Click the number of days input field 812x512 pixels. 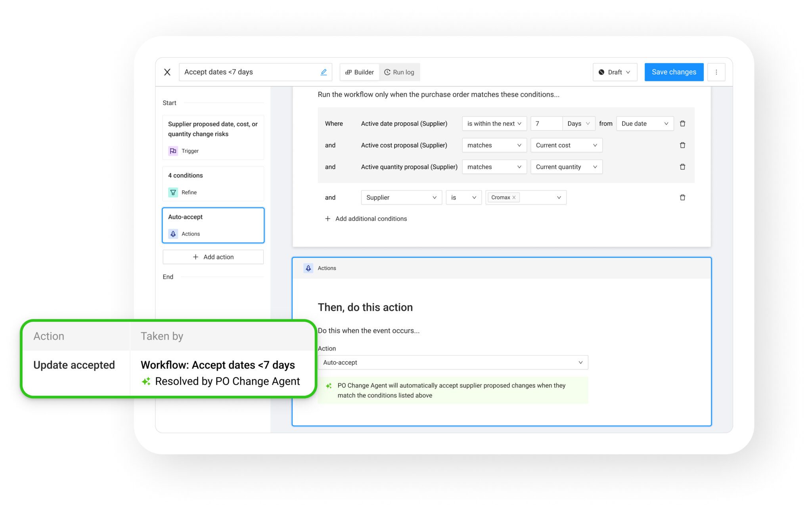pos(546,124)
